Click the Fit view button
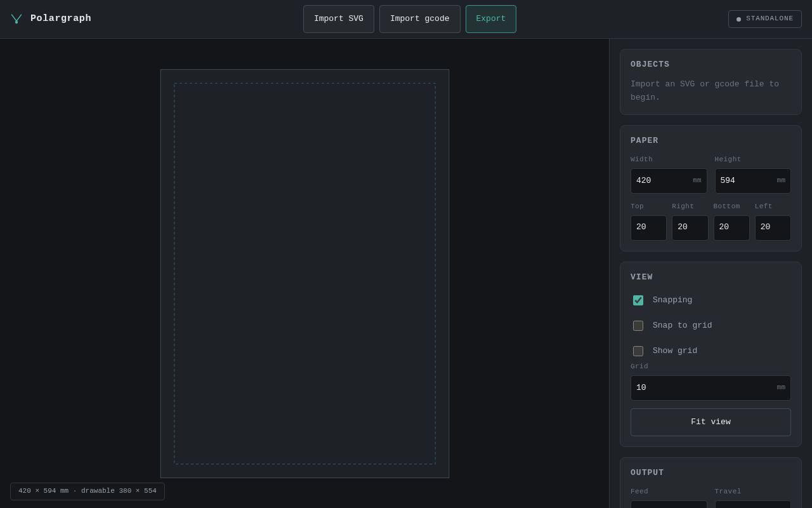 710,422
